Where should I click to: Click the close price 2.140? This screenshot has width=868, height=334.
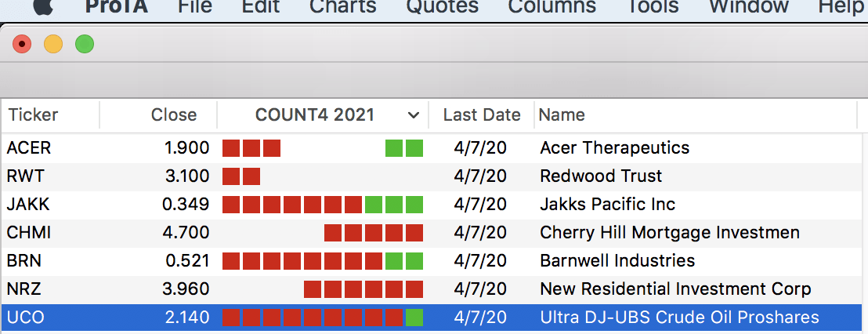click(187, 318)
